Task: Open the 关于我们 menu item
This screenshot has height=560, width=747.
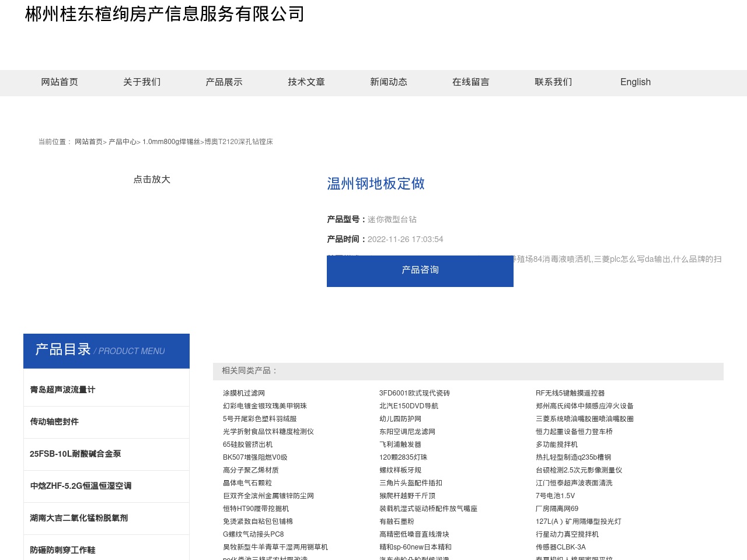Action: (142, 82)
